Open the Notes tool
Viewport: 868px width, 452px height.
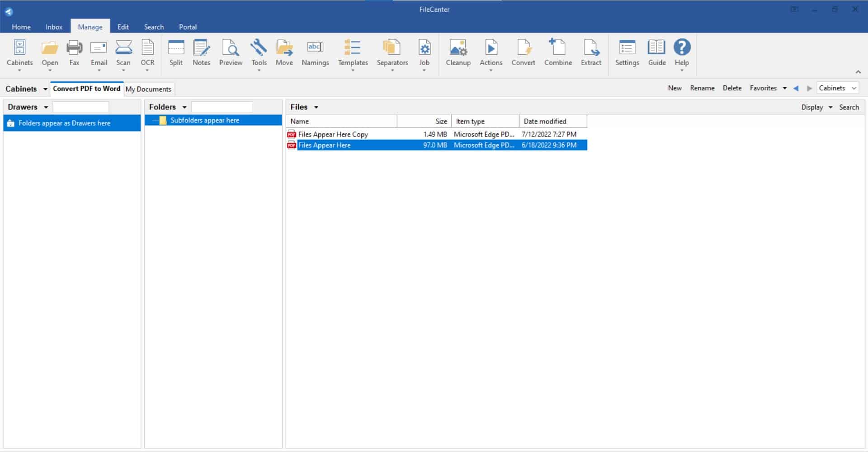point(201,53)
